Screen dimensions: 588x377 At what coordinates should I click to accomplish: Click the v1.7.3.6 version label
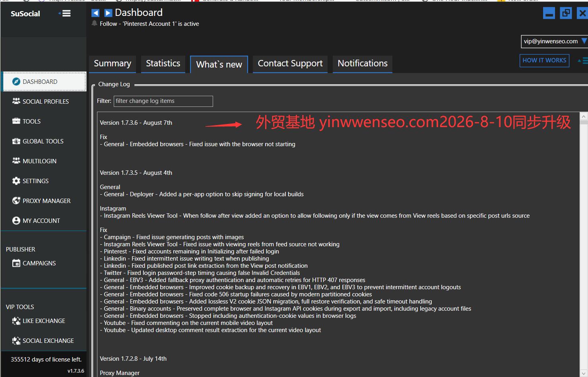point(76,371)
